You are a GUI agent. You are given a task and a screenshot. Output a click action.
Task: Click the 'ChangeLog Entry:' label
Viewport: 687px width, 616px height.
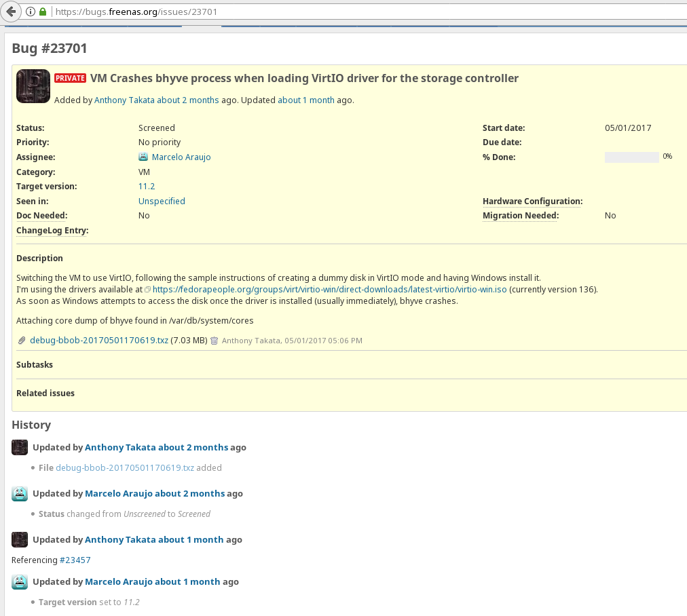(x=52, y=230)
